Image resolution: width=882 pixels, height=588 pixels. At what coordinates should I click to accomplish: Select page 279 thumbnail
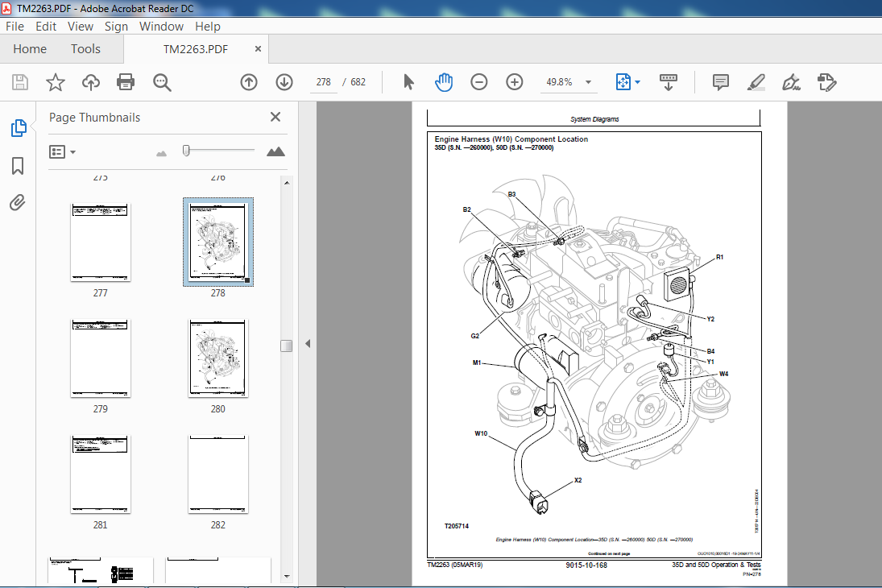pyautogui.click(x=101, y=358)
